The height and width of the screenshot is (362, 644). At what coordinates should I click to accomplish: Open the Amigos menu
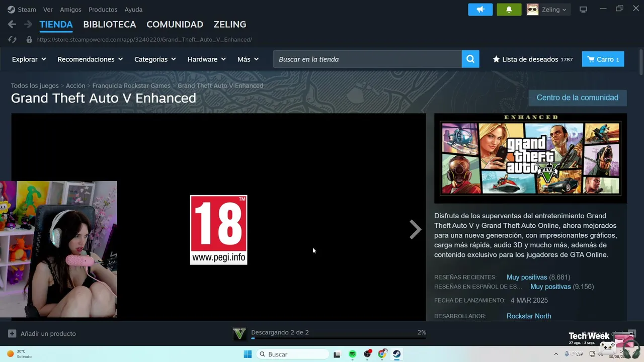point(70,10)
